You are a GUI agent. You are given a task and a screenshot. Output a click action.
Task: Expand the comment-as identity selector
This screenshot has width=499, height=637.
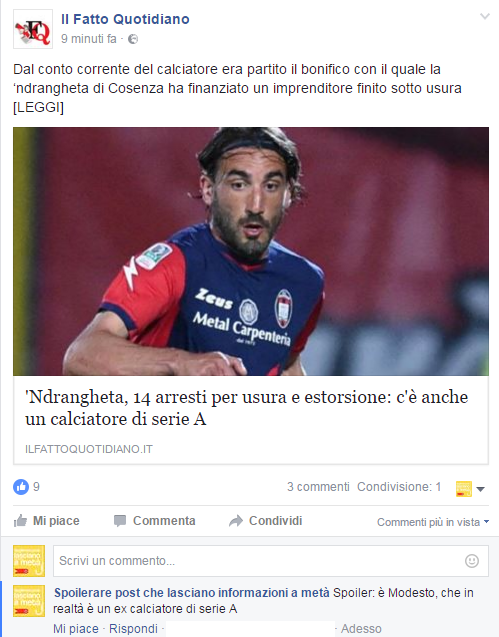tap(470, 489)
